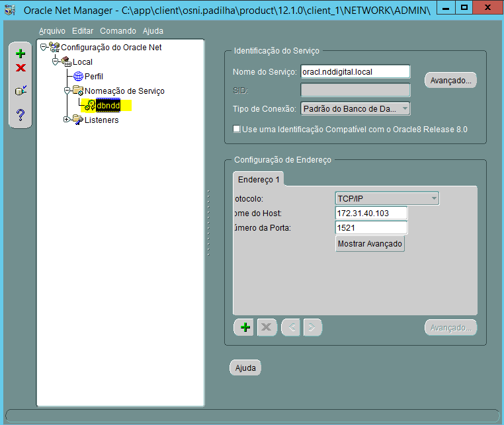Open the Comando menu

pyautogui.click(x=118, y=31)
